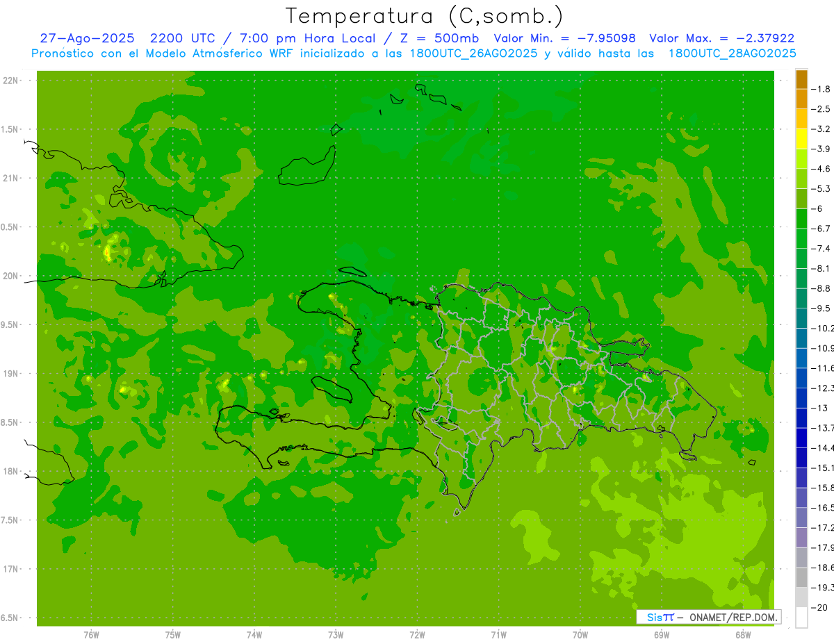Click the '72W' longitude label

pos(417,634)
